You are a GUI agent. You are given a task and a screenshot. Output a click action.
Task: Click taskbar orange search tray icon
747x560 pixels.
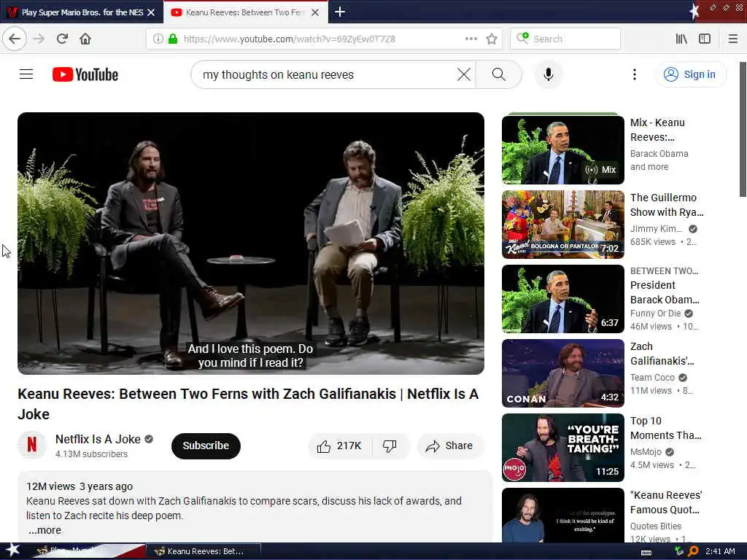pyautogui.click(x=693, y=551)
